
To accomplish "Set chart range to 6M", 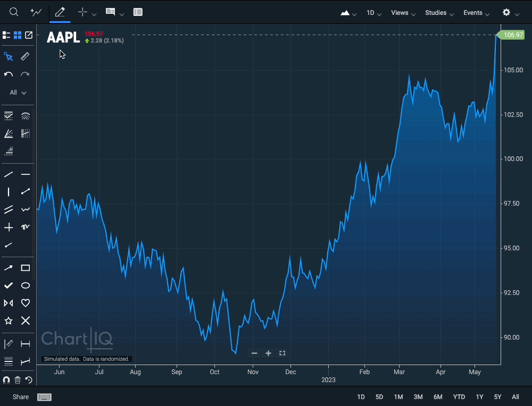I will (x=438, y=397).
